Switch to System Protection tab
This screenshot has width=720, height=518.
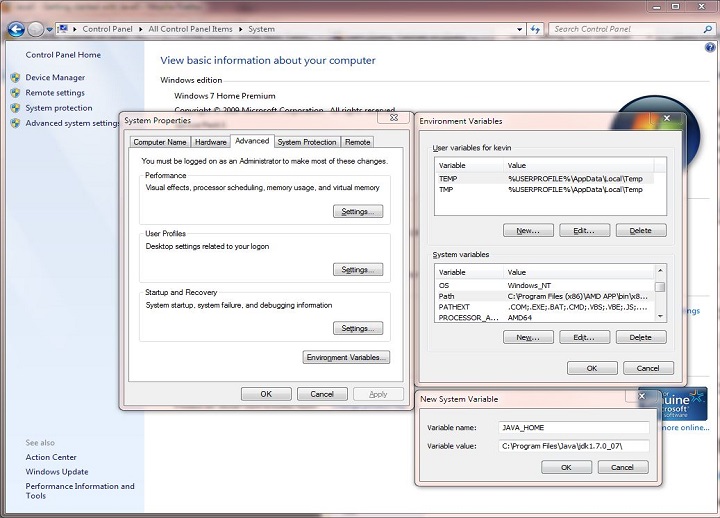tap(307, 142)
